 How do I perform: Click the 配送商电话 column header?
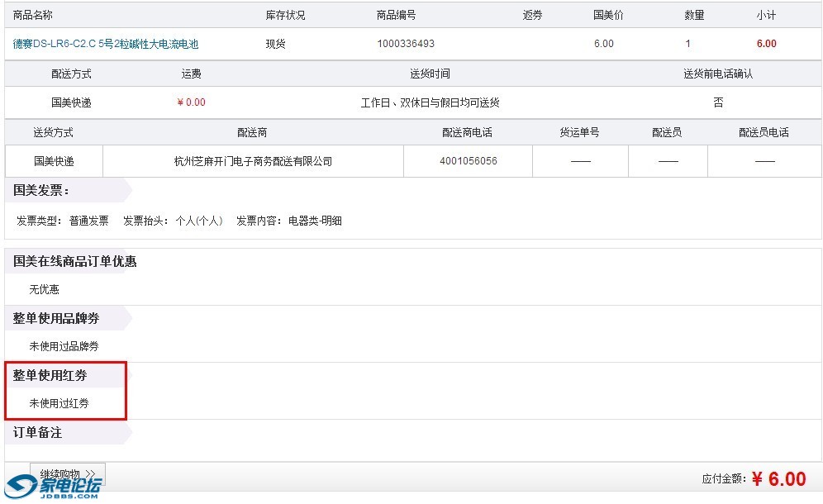click(467, 132)
